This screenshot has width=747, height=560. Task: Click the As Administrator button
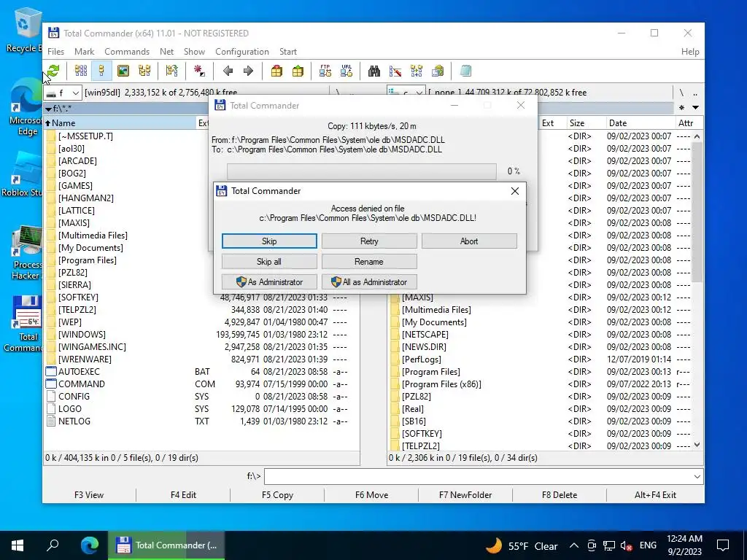pos(269,282)
